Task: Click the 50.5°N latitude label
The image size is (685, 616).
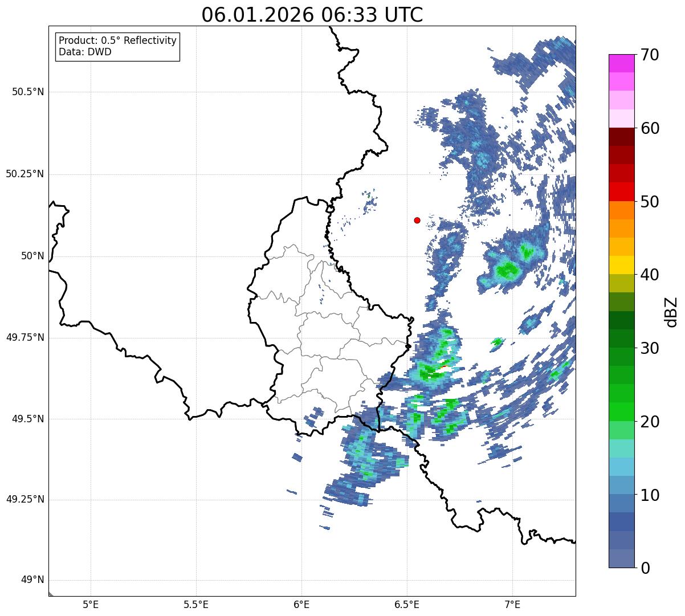Action: click(28, 92)
